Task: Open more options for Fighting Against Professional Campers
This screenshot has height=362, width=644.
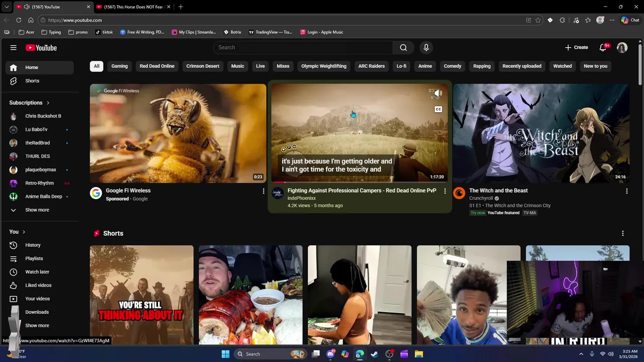Action: click(445, 191)
